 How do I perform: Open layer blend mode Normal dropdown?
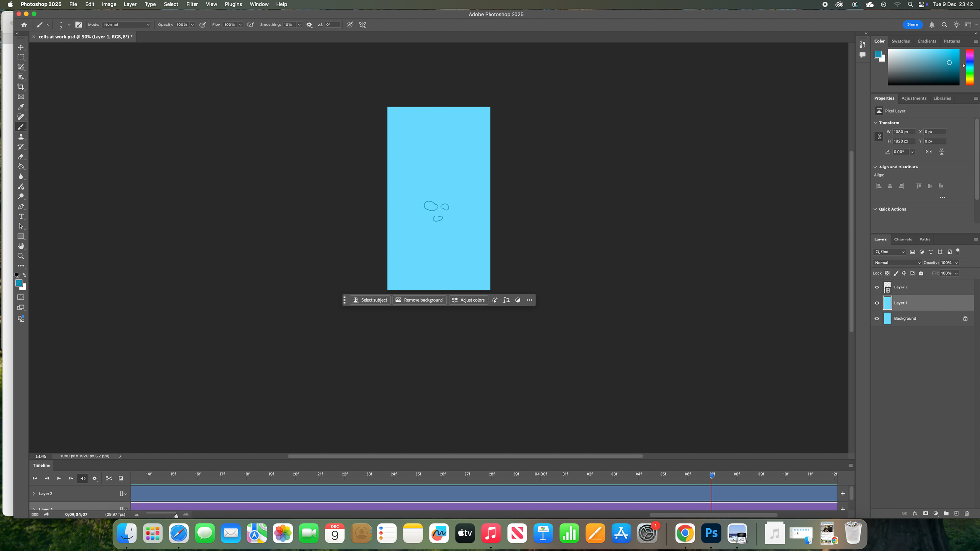[897, 263]
